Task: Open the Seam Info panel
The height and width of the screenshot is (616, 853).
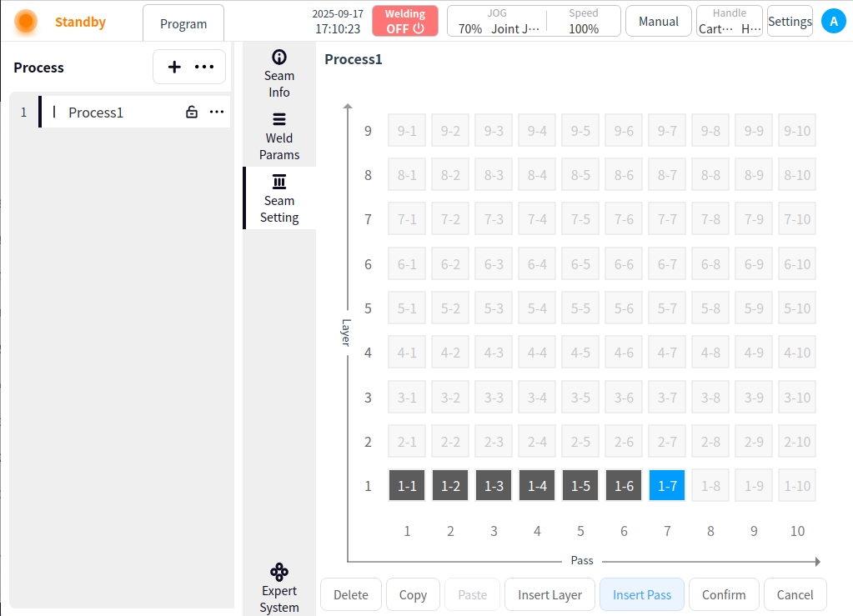Action: (279, 73)
